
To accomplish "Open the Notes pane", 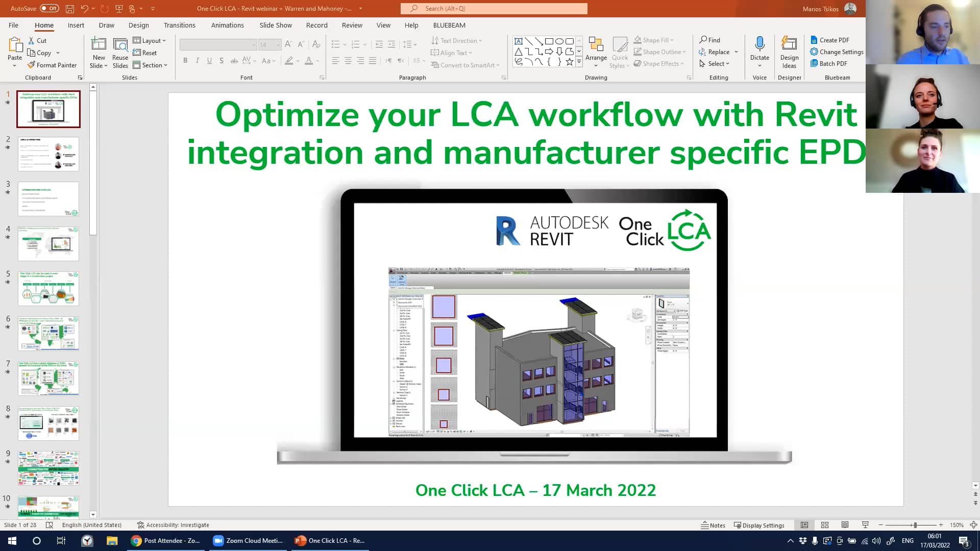I will [713, 525].
